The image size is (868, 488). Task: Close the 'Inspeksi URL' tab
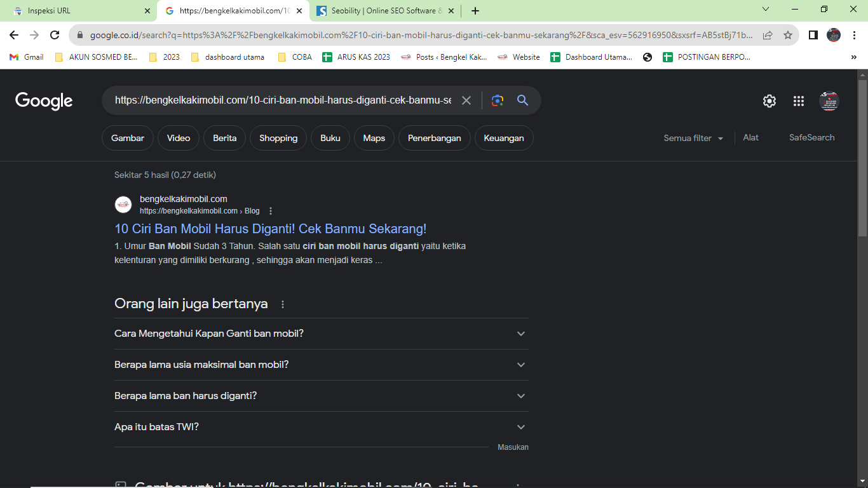(147, 11)
